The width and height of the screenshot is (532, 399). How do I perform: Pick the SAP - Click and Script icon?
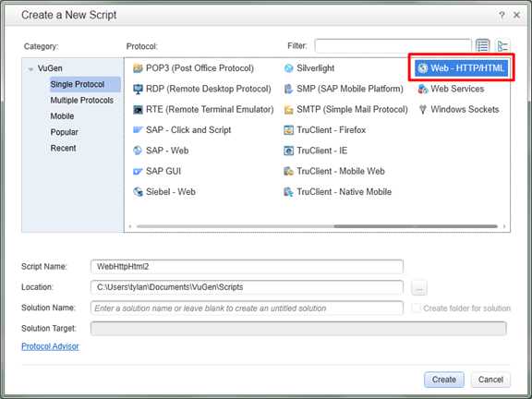(138, 130)
